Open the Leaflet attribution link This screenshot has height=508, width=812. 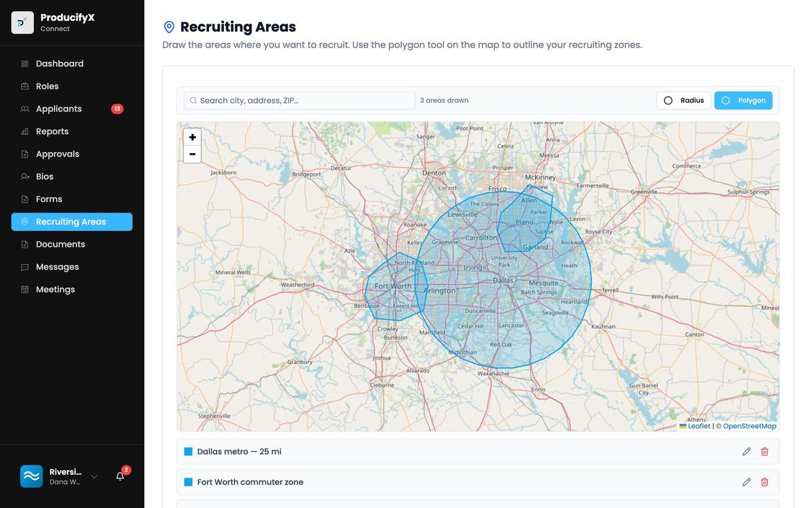[x=695, y=426]
